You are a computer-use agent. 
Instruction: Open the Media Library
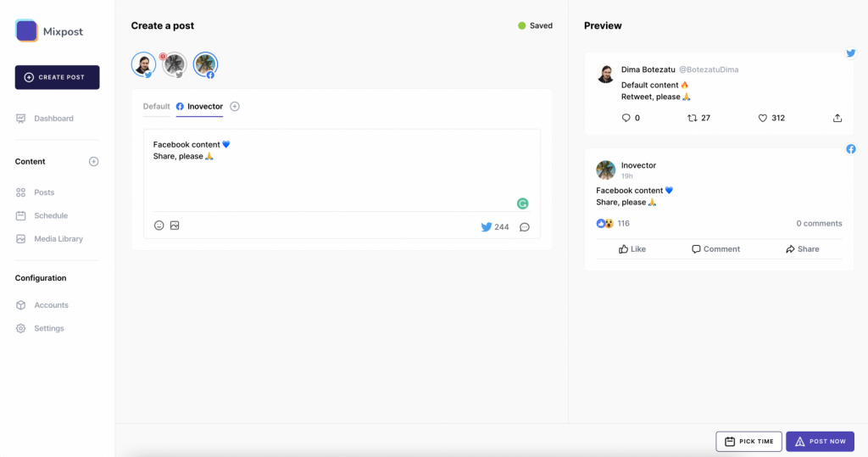(58, 239)
